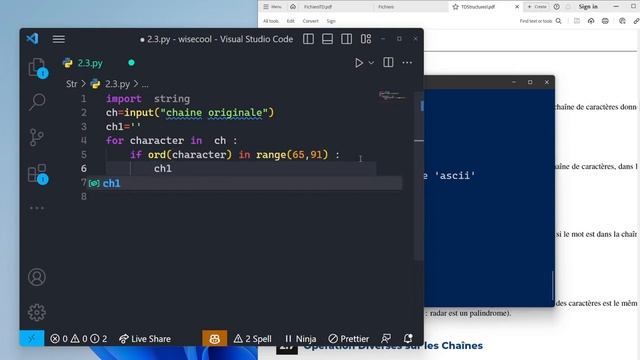Screen dimensions: 640x360
Task: Open Acrobat Menu button
Action: (x=273, y=7)
